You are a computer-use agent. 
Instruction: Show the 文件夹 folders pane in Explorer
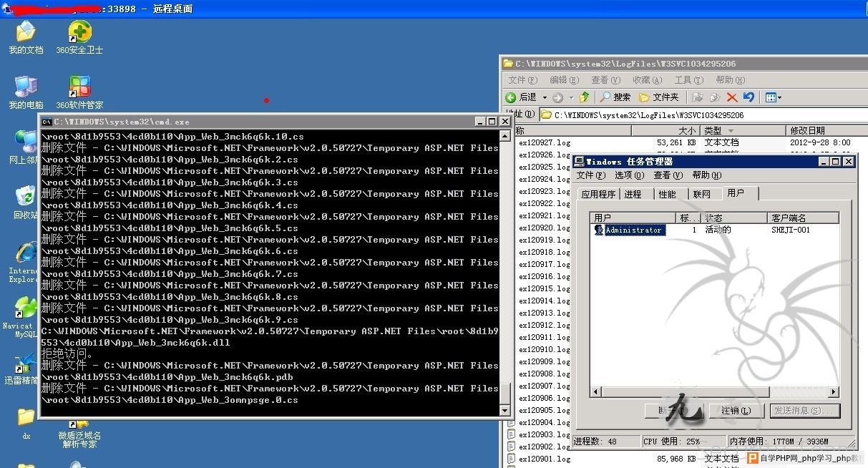point(658,97)
